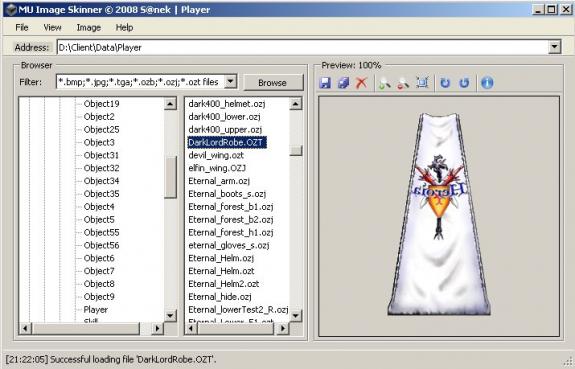Image resolution: width=575 pixels, height=369 pixels.
Task: Click the fit-to-window preview icon
Action: pyautogui.click(x=422, y=83)
